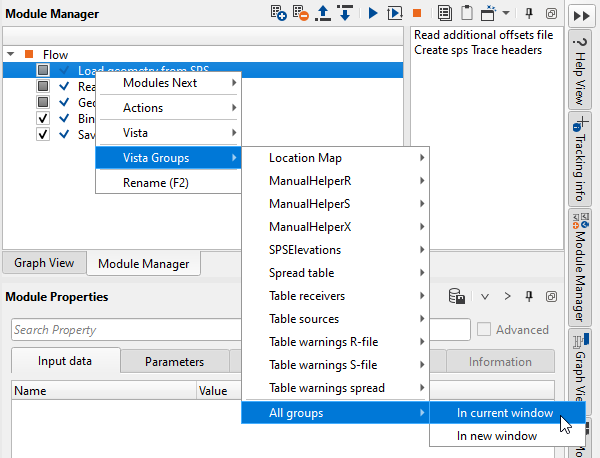Collapse the Flow tree node
600x458 pixels.
click(x=10, y=54)
